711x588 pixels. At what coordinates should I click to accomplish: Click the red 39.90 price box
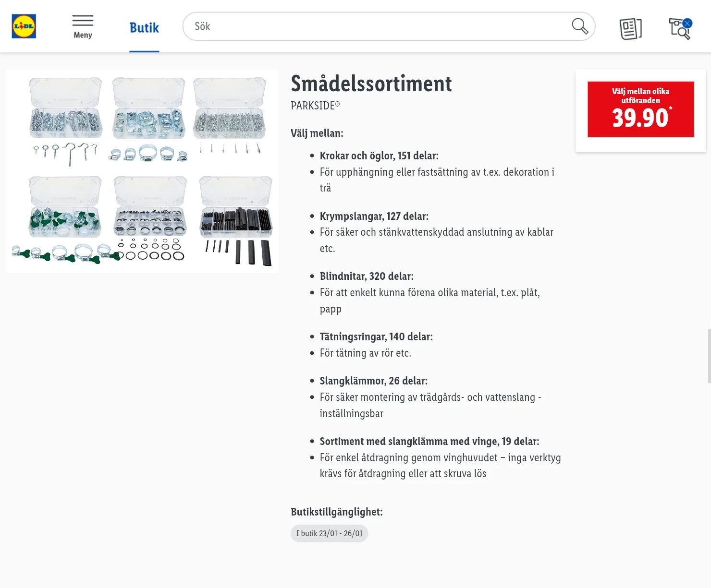point(640,109)
